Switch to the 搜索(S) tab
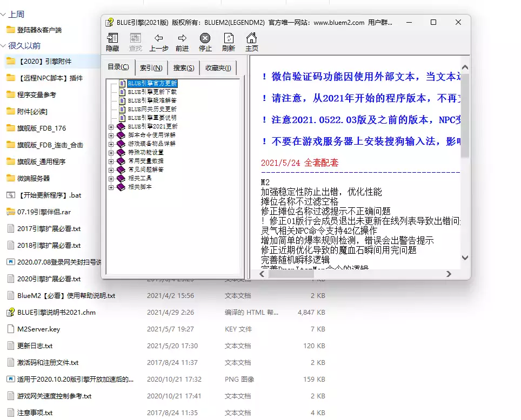The height and width of the screenshot is (420, 521). 184,67
